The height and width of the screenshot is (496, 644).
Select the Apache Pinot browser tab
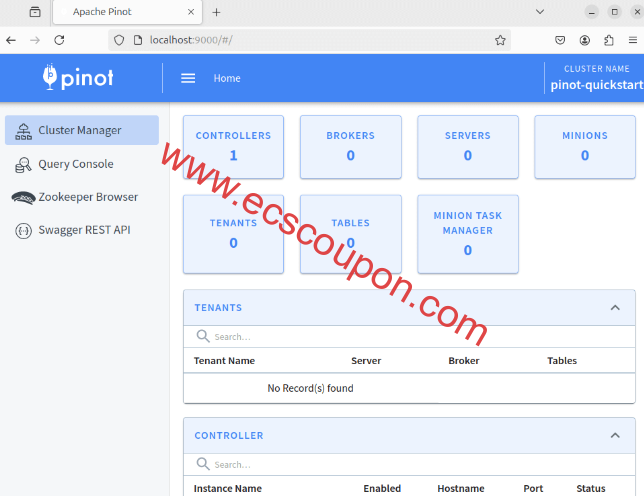(x=127, y=12)
